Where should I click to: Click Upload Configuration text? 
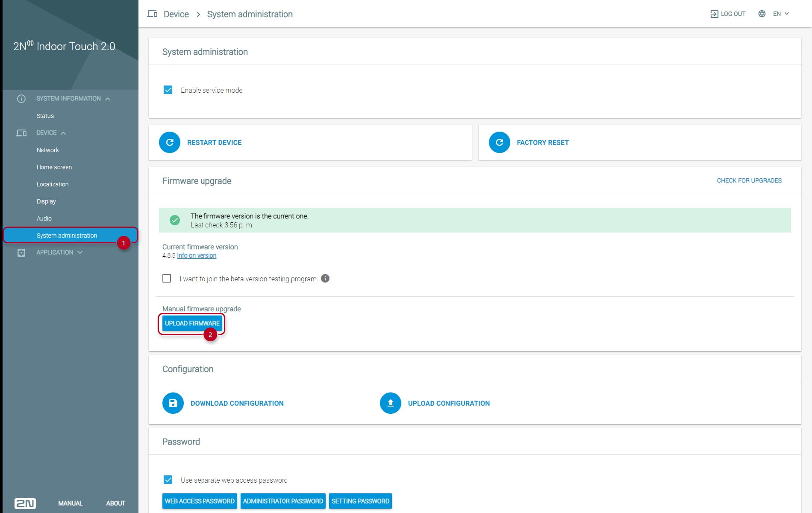[449, 403]
